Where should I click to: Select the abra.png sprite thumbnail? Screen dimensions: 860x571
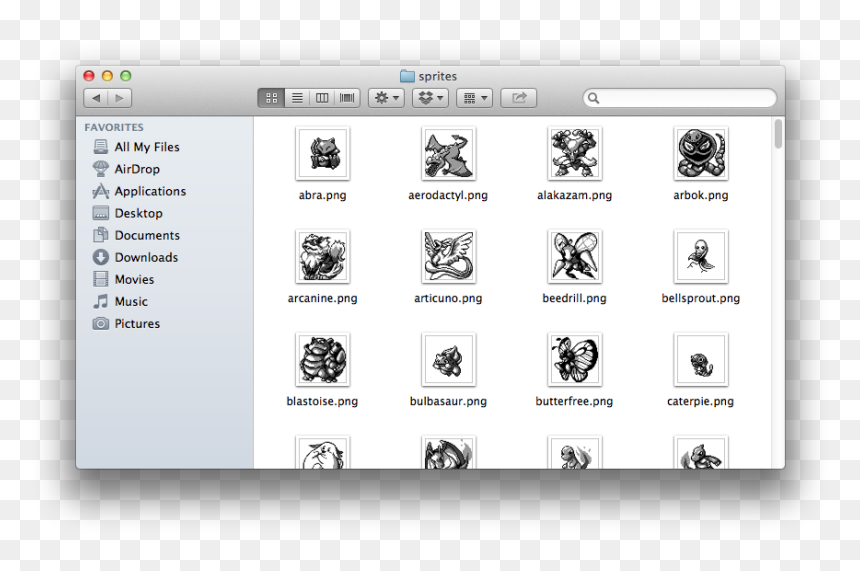322,154
